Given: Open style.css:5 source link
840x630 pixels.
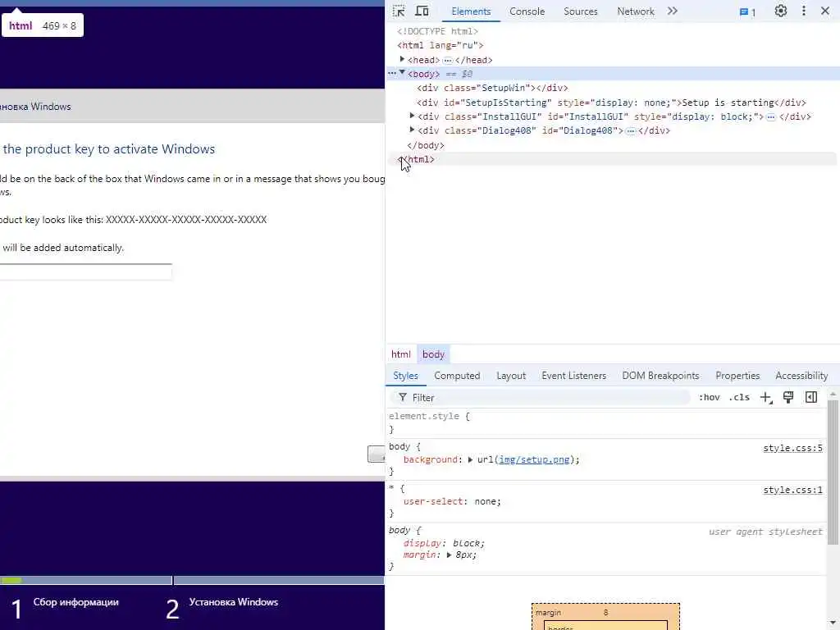Looking at the screenshot, I should tap(793, 448).
